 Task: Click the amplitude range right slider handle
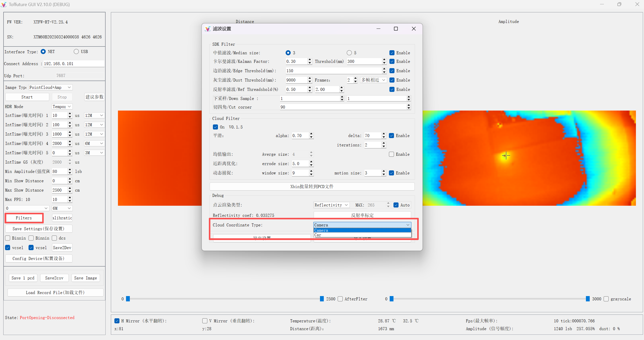tap(588, 299)
